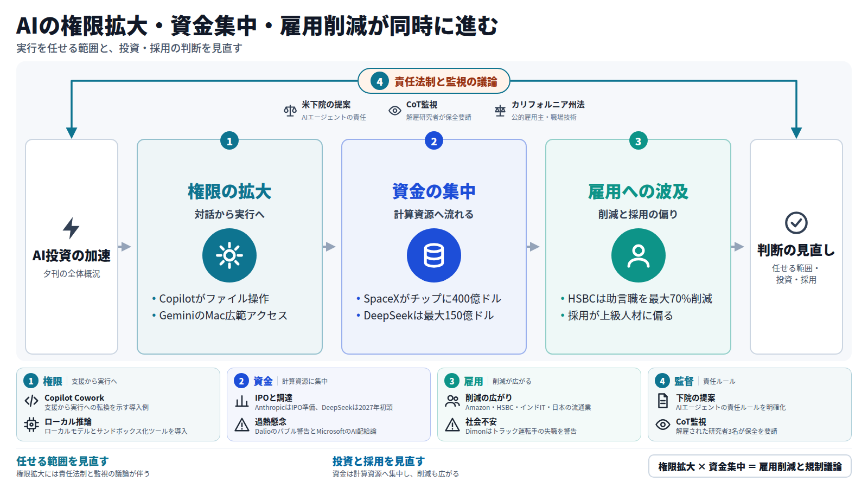Click the 投資と採用を見直す heading
This screenshot has width=868, height=488.
379,461
